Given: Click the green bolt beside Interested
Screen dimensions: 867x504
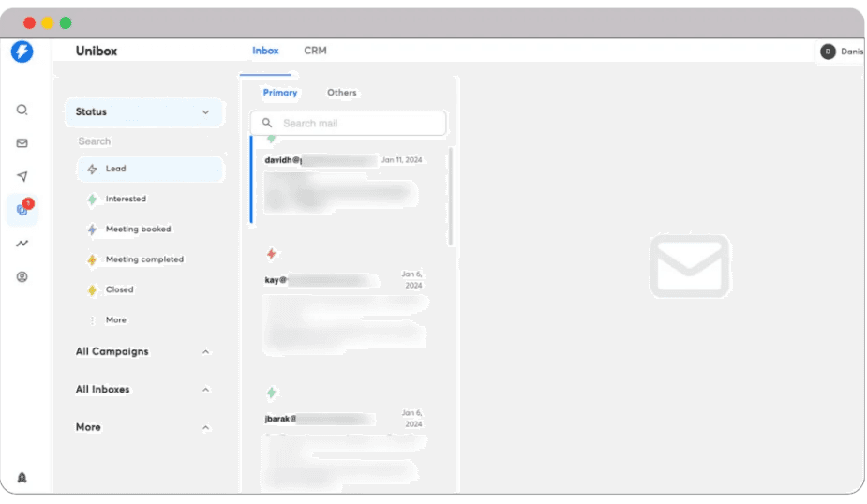Looking at the screenshot, I should (x=93, y=199).
